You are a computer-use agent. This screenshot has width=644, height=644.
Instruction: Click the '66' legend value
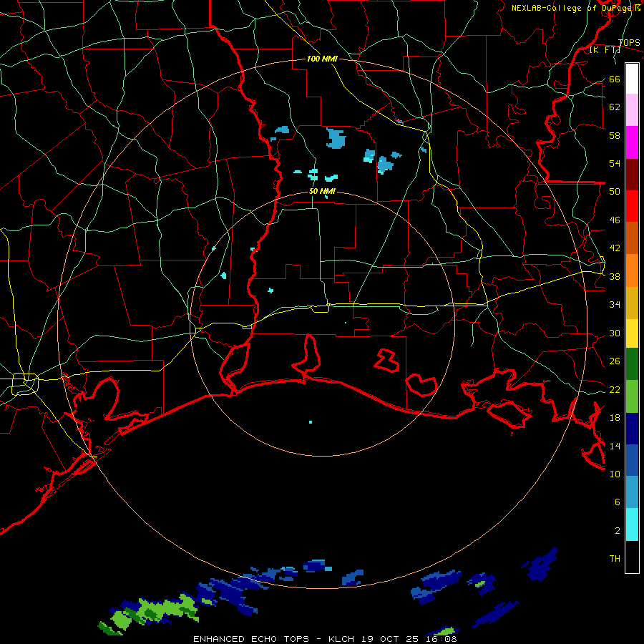click(x=615, y=79)
